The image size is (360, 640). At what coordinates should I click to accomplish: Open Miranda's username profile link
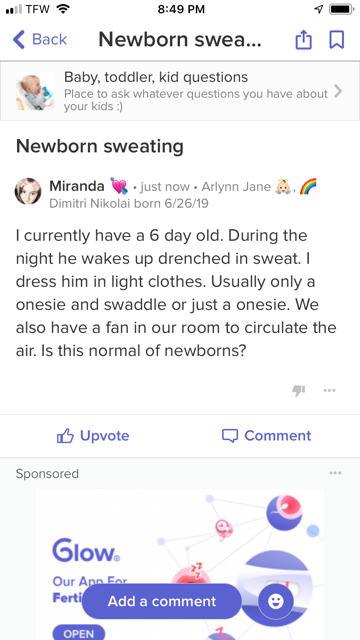coord(77,186)
